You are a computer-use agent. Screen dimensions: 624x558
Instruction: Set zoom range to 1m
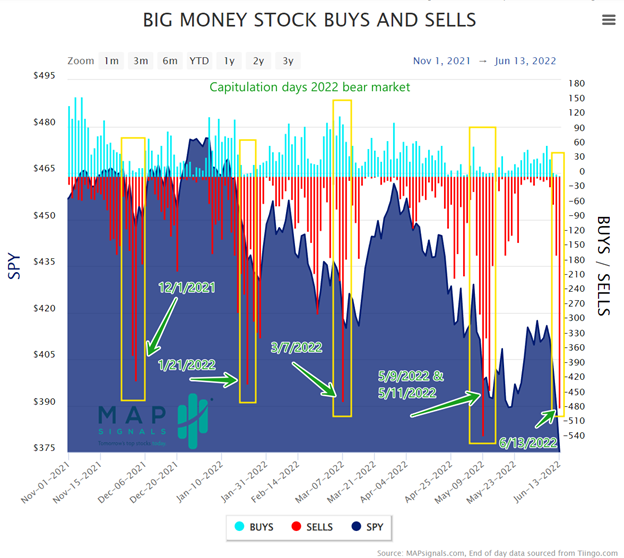point(111,61)
